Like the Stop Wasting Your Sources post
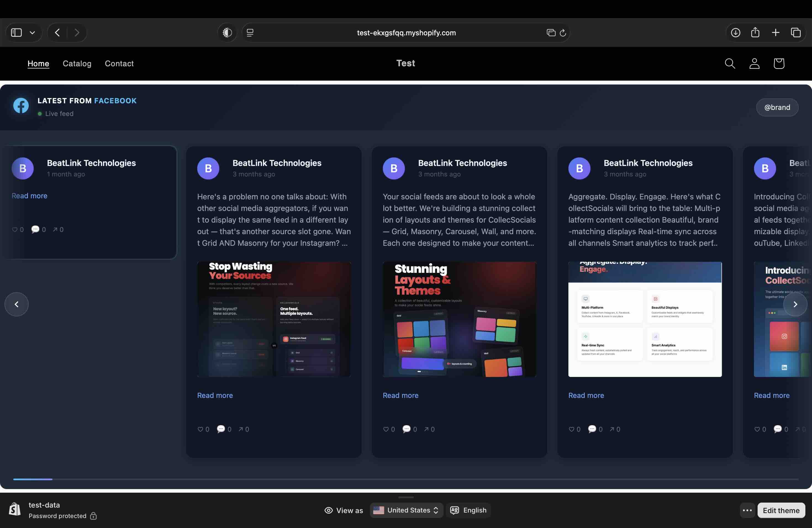Screen dimensions: 812x528 coord(200,429)
